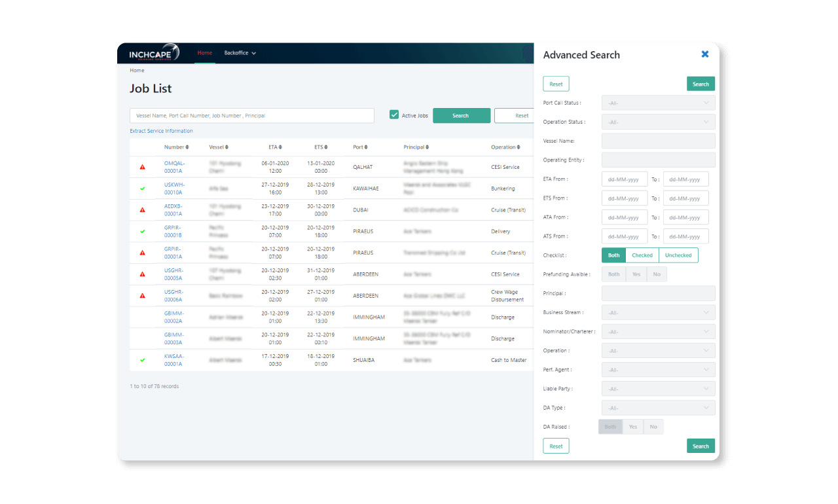Click the red warning icon beside OMQAL-00001A
This screenshot has height=504, width=838.
[142, 166]
